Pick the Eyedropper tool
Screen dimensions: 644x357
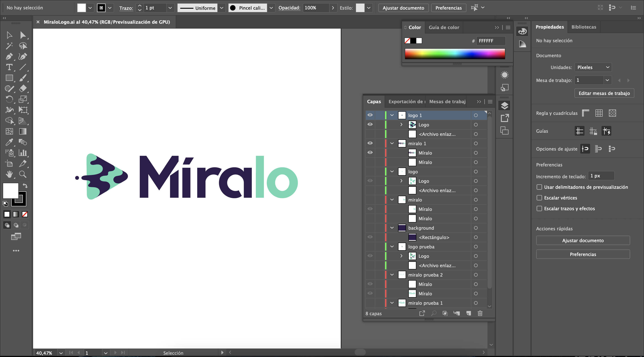9,142
